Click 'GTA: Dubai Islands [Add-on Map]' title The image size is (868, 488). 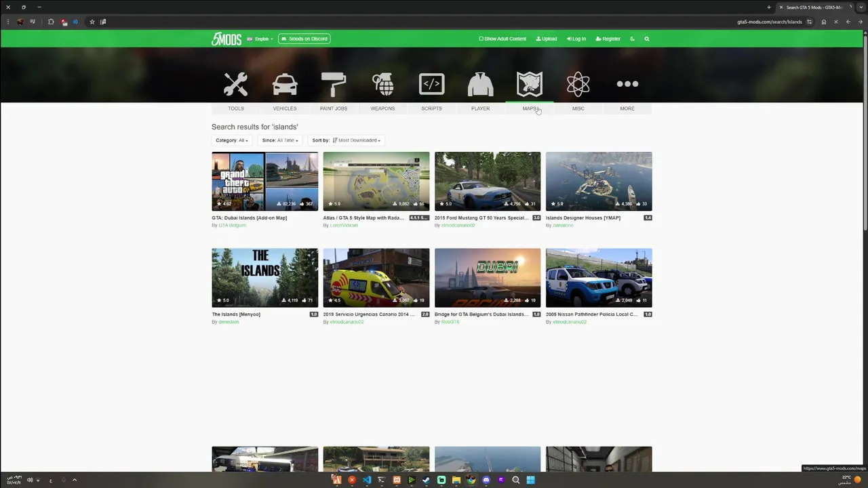(x=249, y=218)
